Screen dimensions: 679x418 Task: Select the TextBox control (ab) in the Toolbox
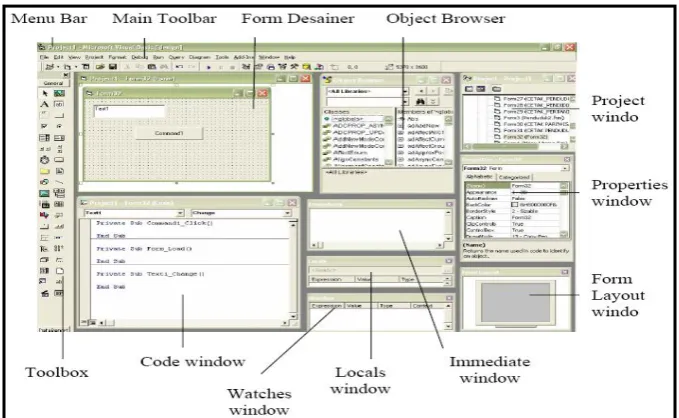(59, 104)
